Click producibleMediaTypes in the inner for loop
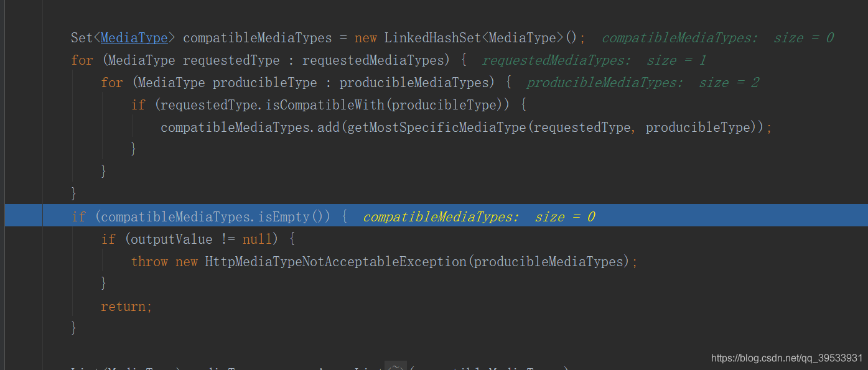 point(414,83)
